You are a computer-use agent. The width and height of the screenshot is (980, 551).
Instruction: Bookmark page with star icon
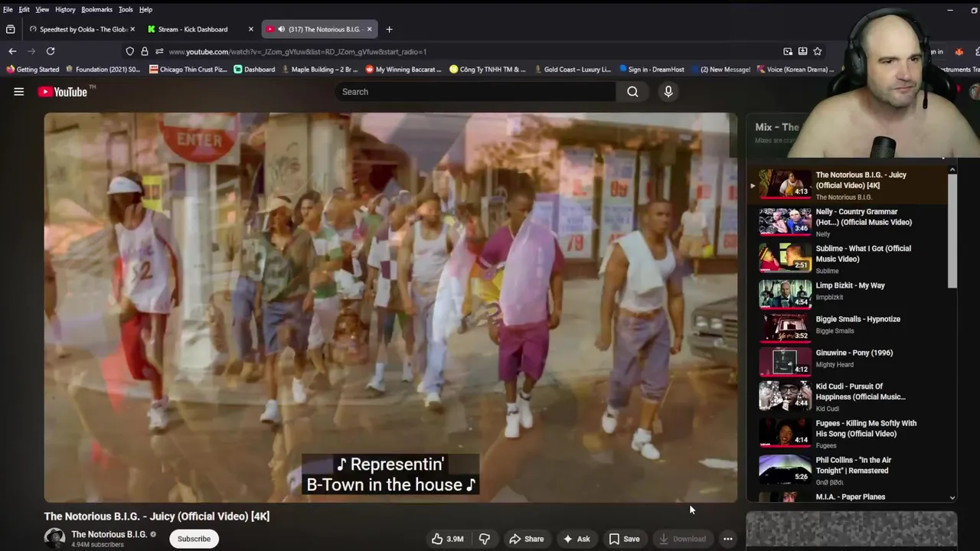(818, 51)
